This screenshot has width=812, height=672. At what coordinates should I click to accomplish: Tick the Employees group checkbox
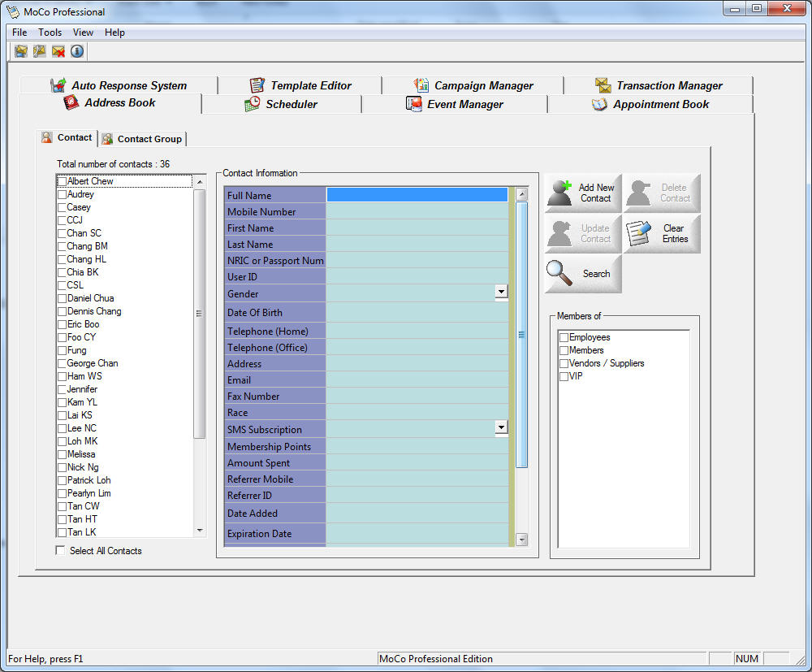tap(564, 337)
